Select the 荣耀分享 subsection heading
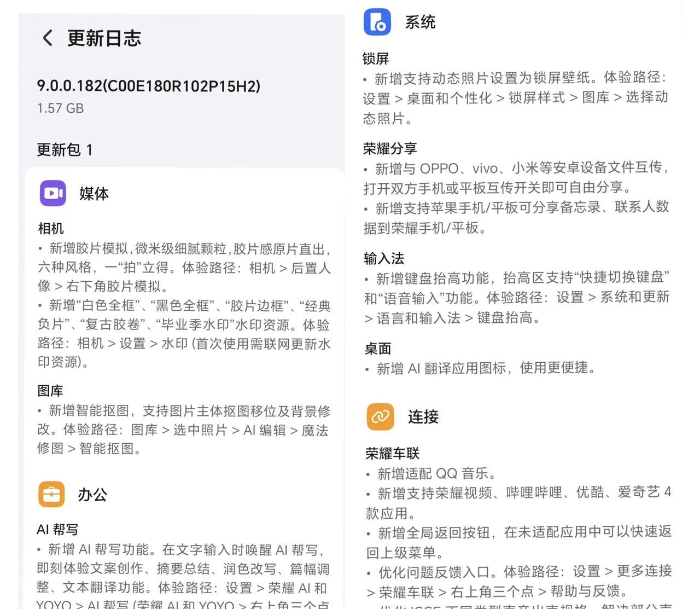This screenshot has height=609, width=700. 390,148
